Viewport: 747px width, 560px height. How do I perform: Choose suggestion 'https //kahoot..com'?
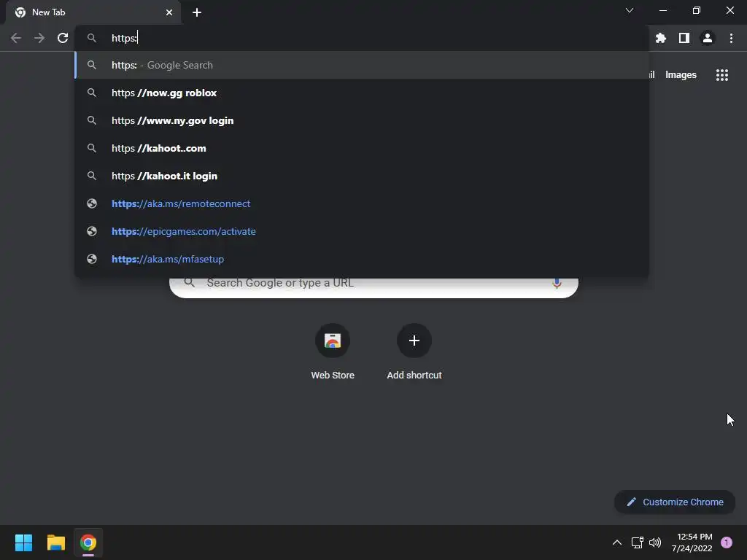coord(362,148)
